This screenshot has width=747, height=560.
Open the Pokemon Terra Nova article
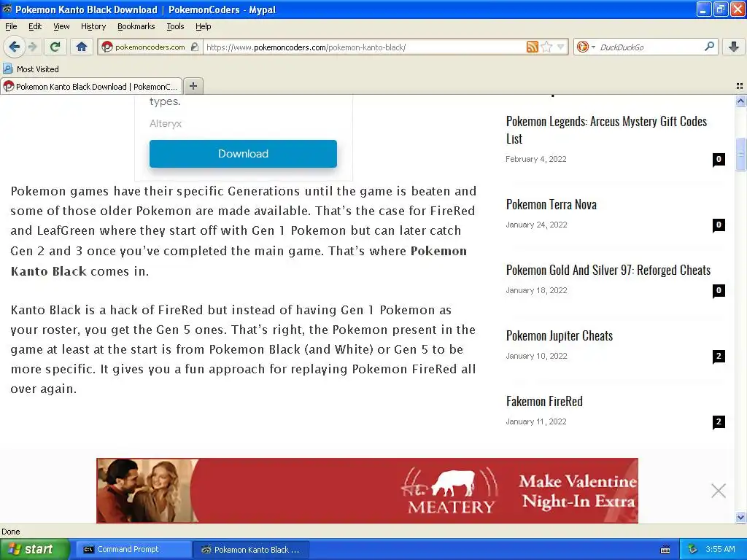coord(551,204)
